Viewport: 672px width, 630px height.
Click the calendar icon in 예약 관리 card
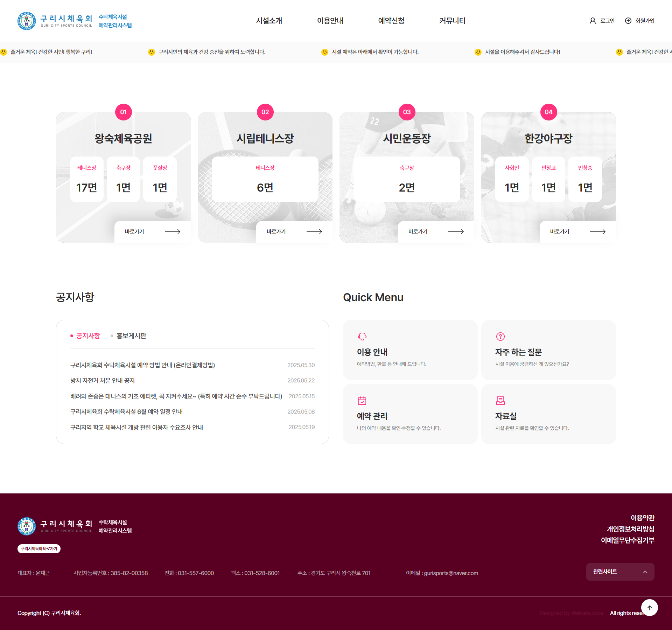(362, 400)
